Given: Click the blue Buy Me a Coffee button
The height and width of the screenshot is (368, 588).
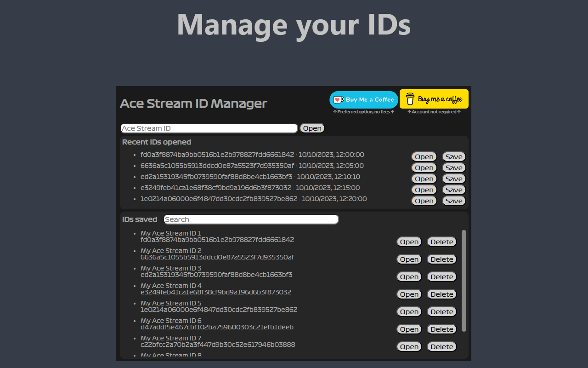Looking at the screenshot, I should pyautogui.click(x=364, y=99).
